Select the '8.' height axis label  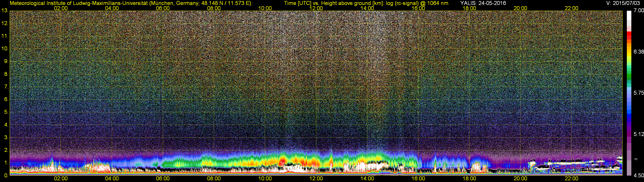click(x=6, y=74)
